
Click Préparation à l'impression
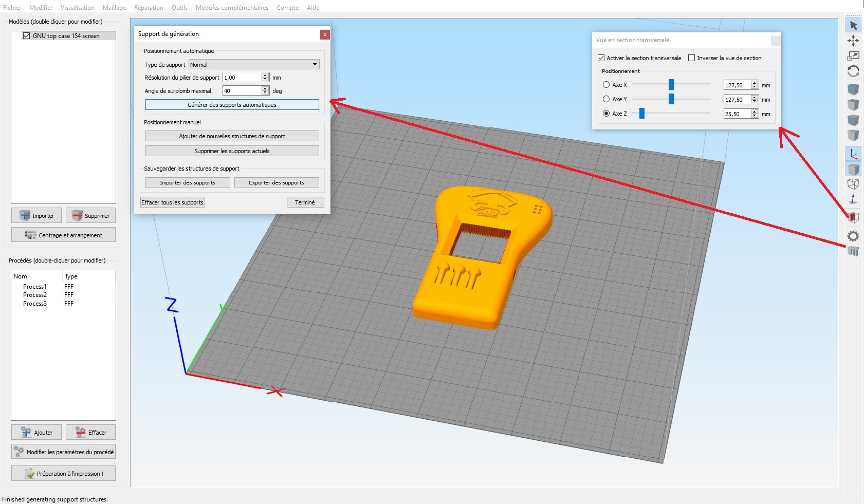(x=63, y=473)
